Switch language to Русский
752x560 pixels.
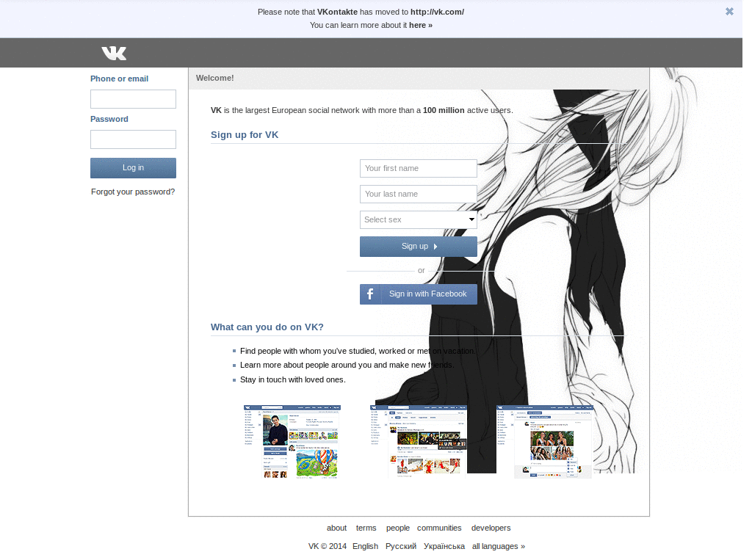pyautogui.click(x=400, y=545)
